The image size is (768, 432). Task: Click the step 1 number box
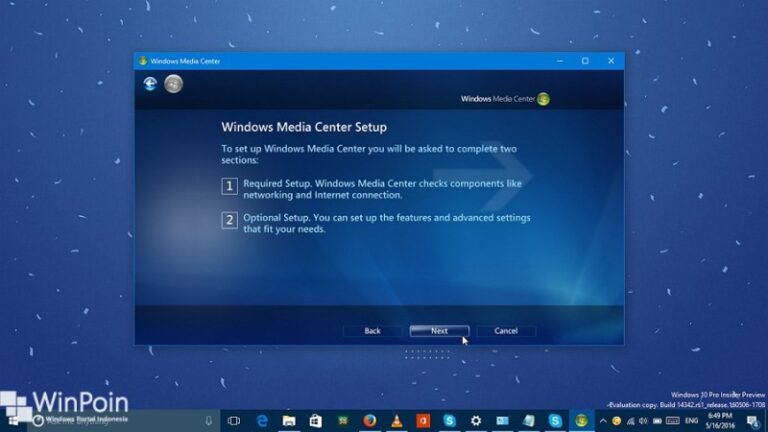[x=229, y=186]
